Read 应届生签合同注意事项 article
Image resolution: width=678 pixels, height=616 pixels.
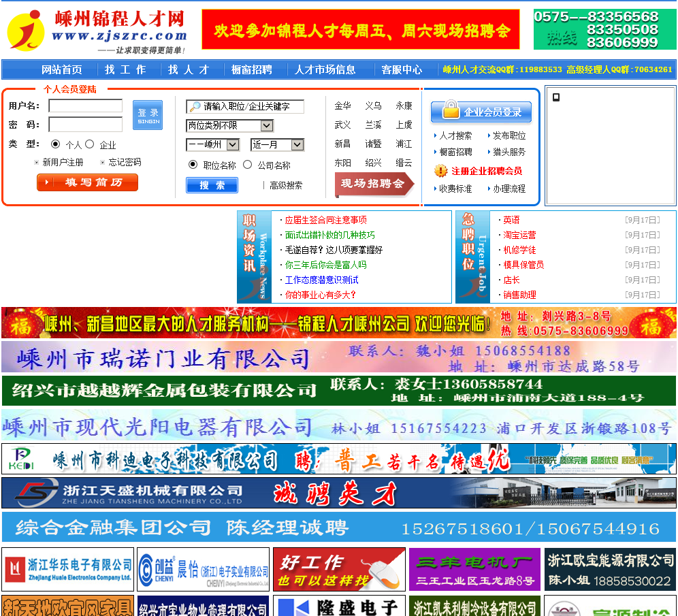tap(326, 220)
